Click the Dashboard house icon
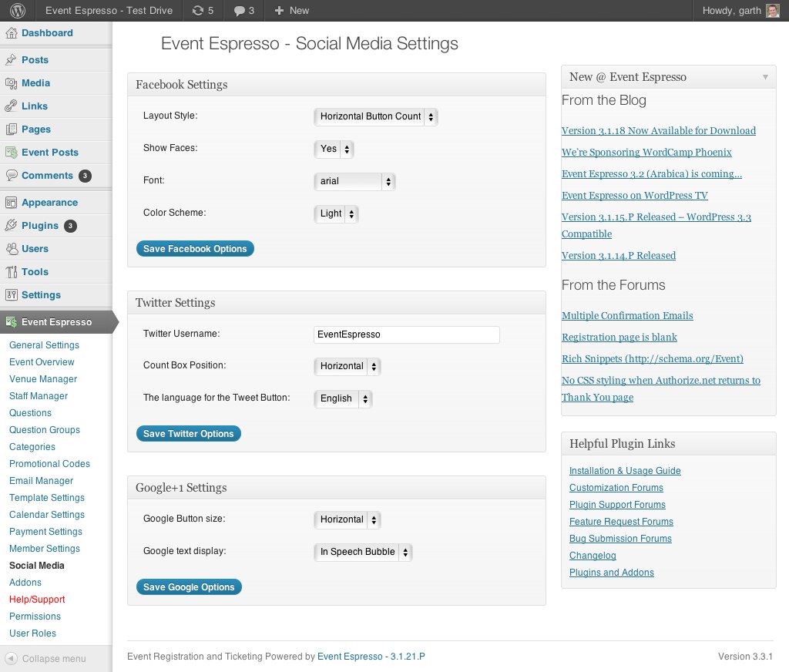789x672 pixels. [11, 33]
